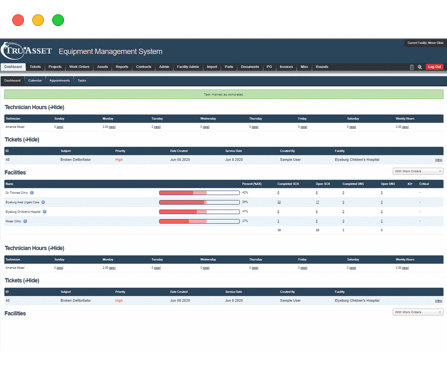Click Sunday new link in first Technician Hours table
This screenshot has height=390, width=447.
[x=60, y=127]
